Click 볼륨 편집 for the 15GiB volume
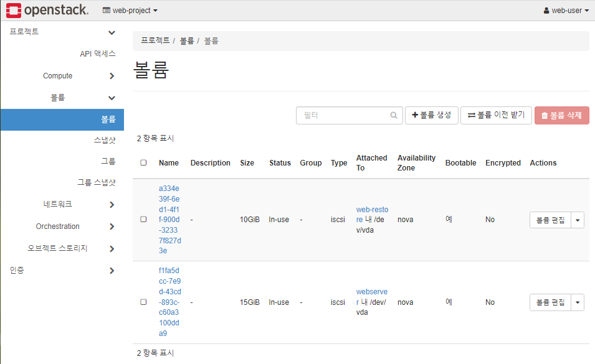Image resolution: width=595 pixels, height=364 pixels. [550, 302]
